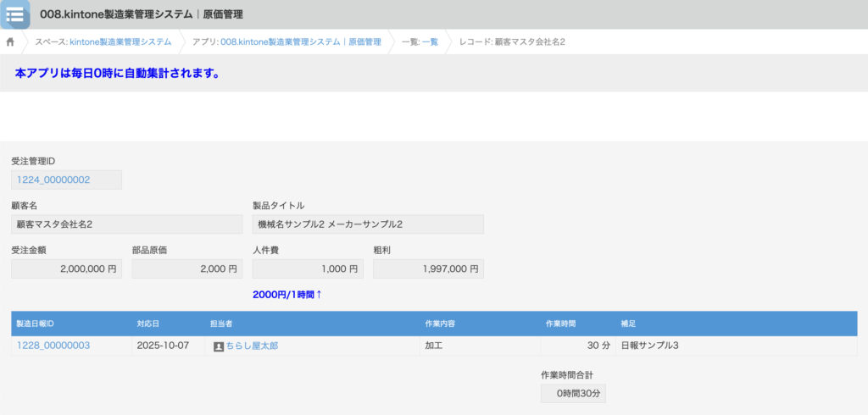
Task: Open the 008.kintone製造業管理システム｜原価管理 app breadcrumb link
Action: pos(300,41)
